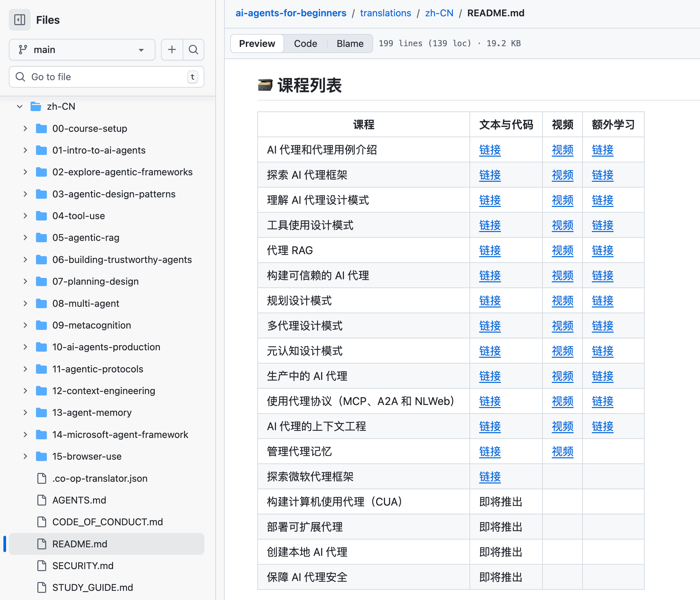
Task: Expand the 10-ai-agents-production folder
Action: [x=25, y=347]
